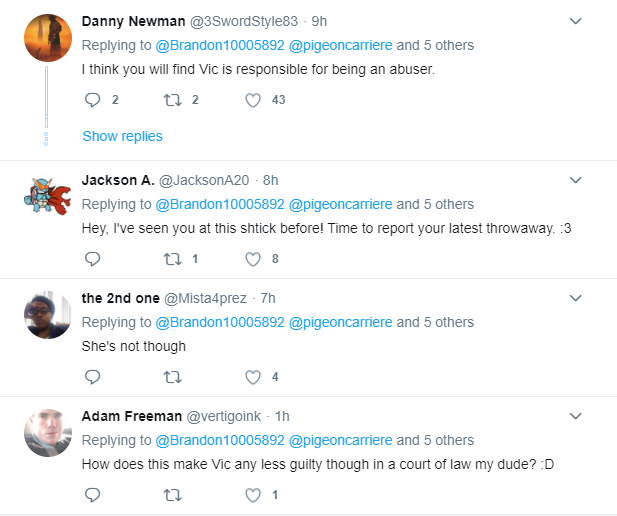This screenshot has width=617, height=516.
Task: Reply to Danny Newman's tweet
Action: tap(93, 100)
